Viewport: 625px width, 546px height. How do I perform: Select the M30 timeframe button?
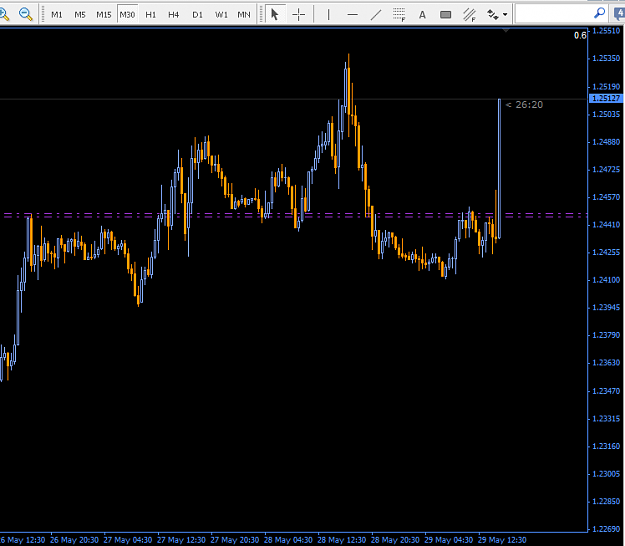pyautogui.click(x=127, y=15)
